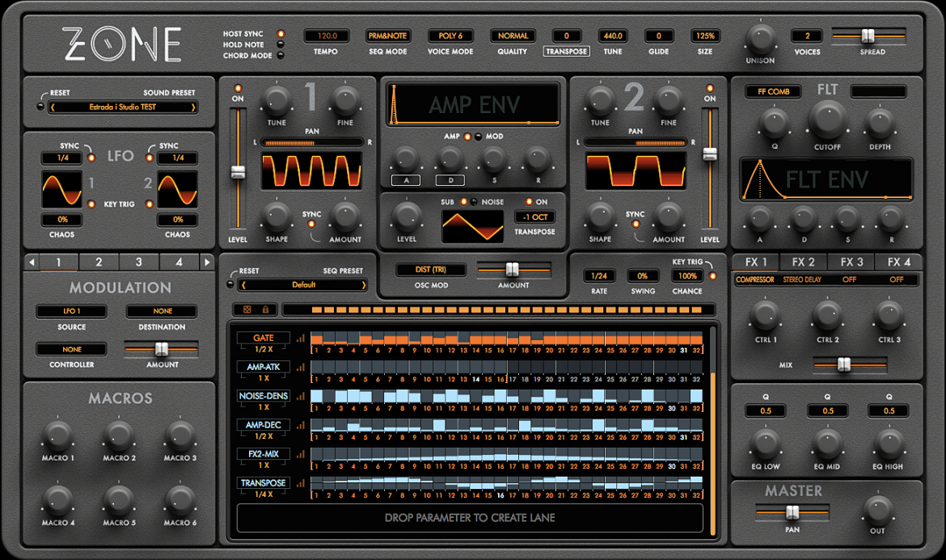Toggle the HOST SYNC indicator
The width and height of the screenshot is (946, 560).
pos(281,34)
